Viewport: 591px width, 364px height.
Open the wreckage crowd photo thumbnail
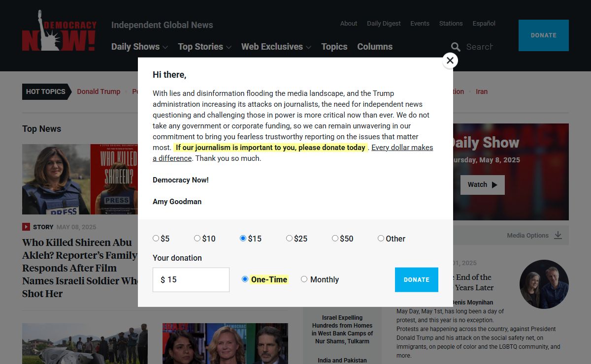pyautogui.click(x=85, y=343)
